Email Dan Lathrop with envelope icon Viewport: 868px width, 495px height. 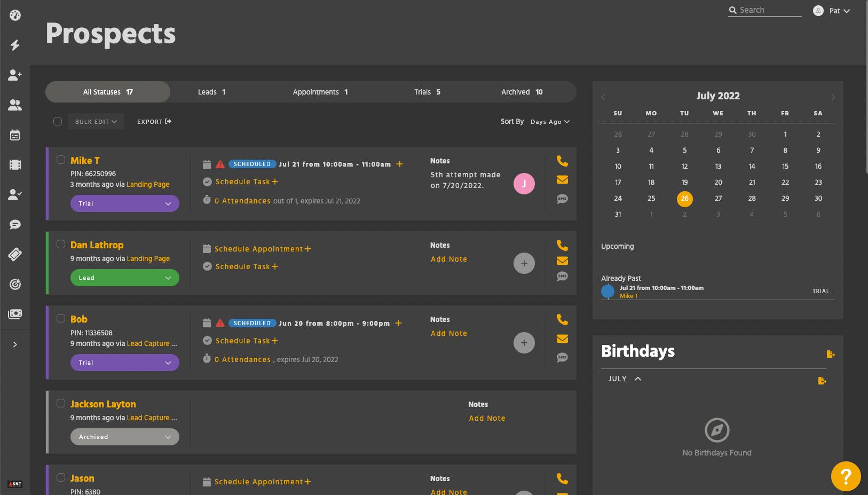pos(562,261)
